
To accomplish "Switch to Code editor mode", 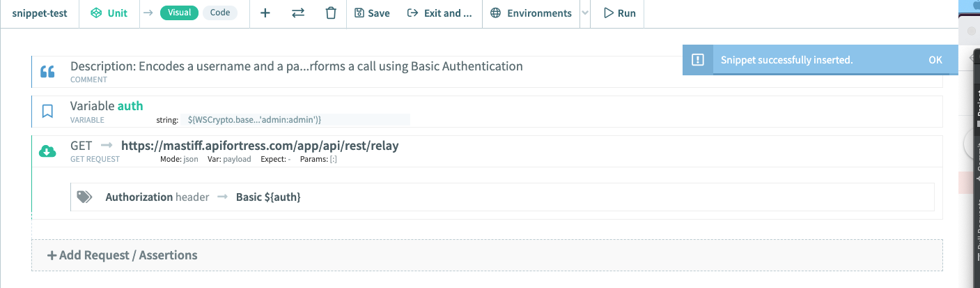I will tap(220, 13).
